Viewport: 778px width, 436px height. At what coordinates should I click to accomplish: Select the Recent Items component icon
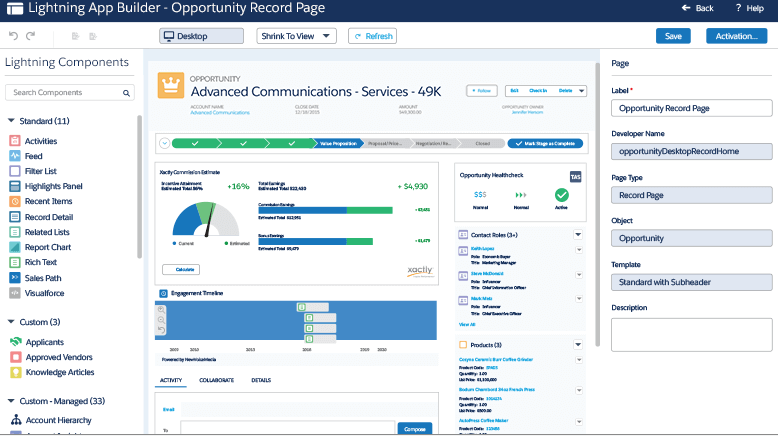(x=15, y=201)
